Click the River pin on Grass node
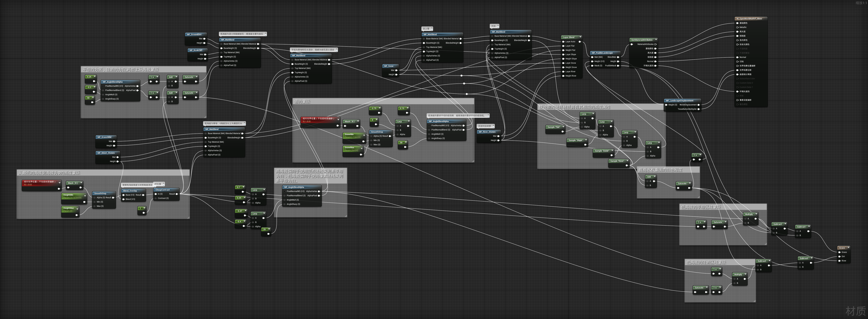This screenshot has width=868, height=319. pos(839,261)
